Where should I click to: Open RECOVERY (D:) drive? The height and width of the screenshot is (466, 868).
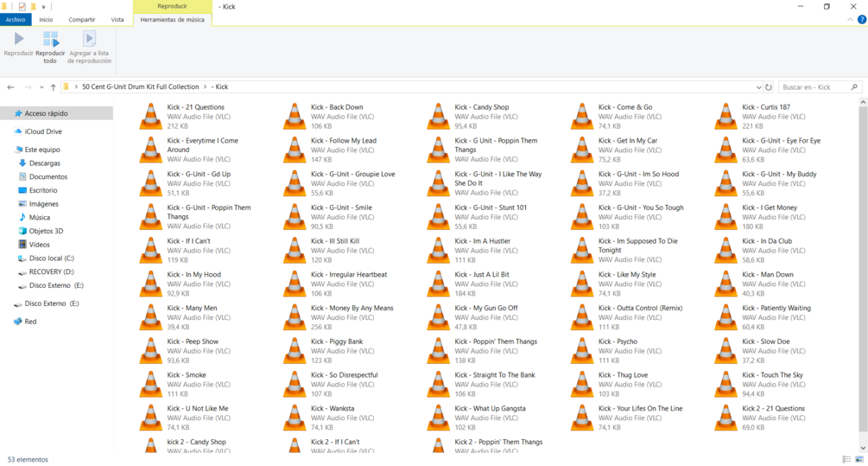[52, 271]
